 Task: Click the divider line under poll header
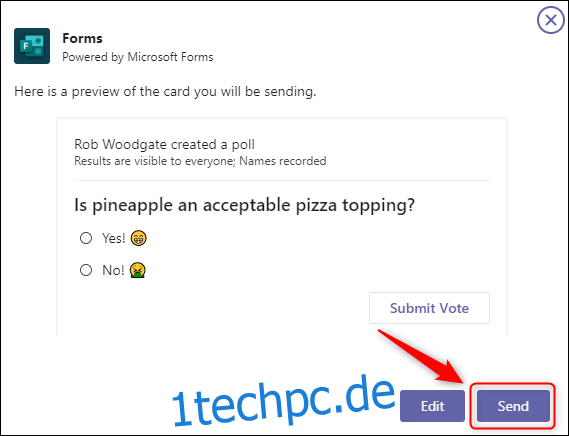point(282,180)
